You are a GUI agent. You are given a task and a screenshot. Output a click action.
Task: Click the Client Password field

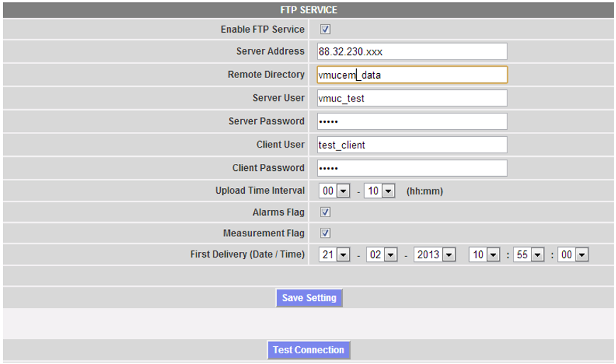click(x=412, y=168)
